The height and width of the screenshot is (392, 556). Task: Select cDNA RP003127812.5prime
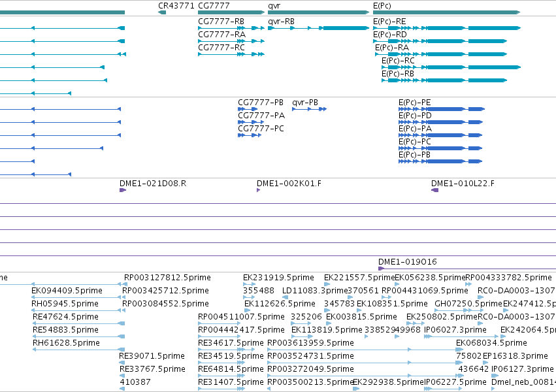(x=124, y=284)
